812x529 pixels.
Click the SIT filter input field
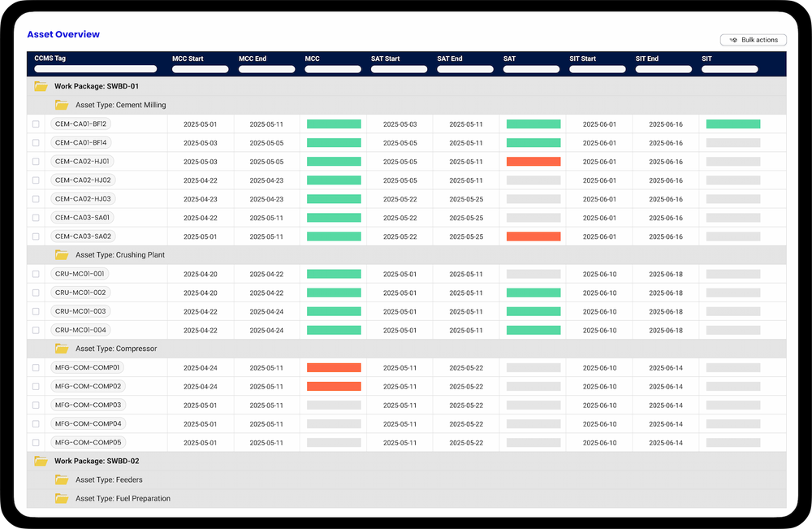coord(728,68)
